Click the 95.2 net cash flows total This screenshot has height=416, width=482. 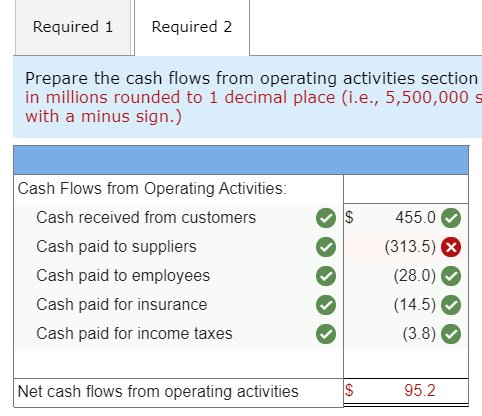pos(420,390)
